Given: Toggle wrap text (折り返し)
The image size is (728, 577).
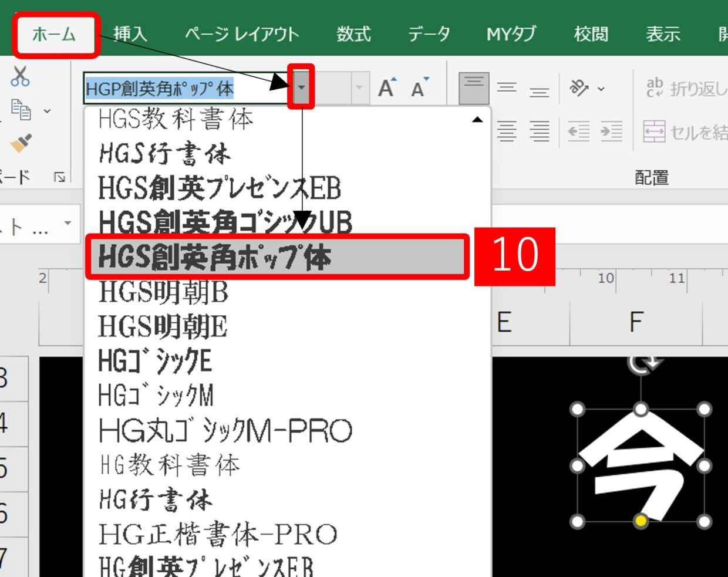Looking at the screenshot, I should tap(686, 88).
